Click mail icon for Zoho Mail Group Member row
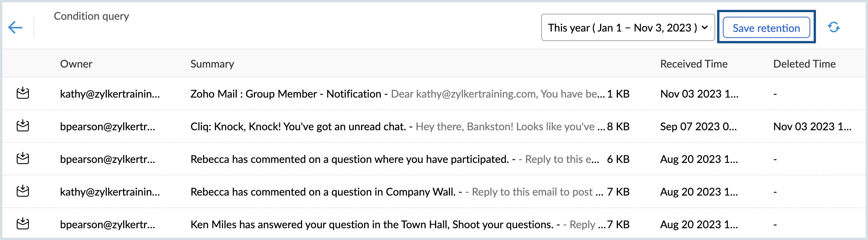This screenshot has width=868, height=240. [x=23, y=93]
